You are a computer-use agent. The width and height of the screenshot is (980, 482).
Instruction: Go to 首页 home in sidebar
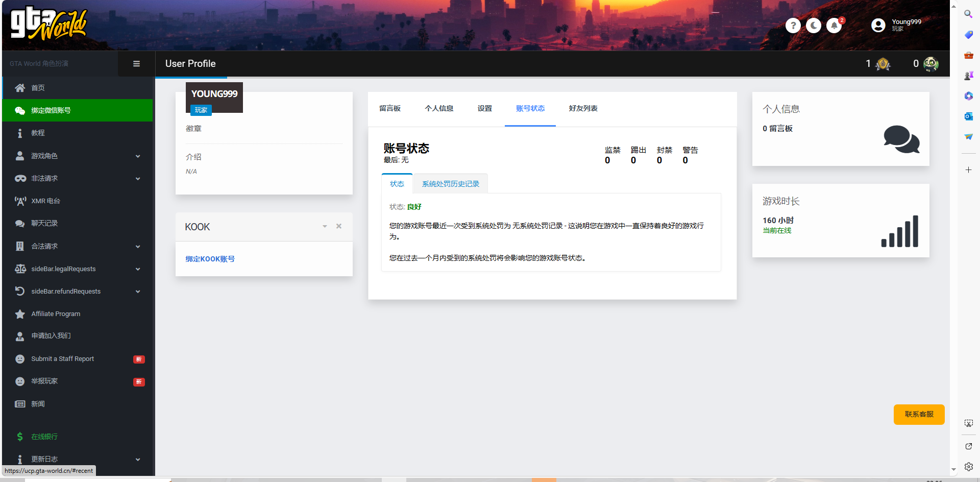click(x=78, y=88)
